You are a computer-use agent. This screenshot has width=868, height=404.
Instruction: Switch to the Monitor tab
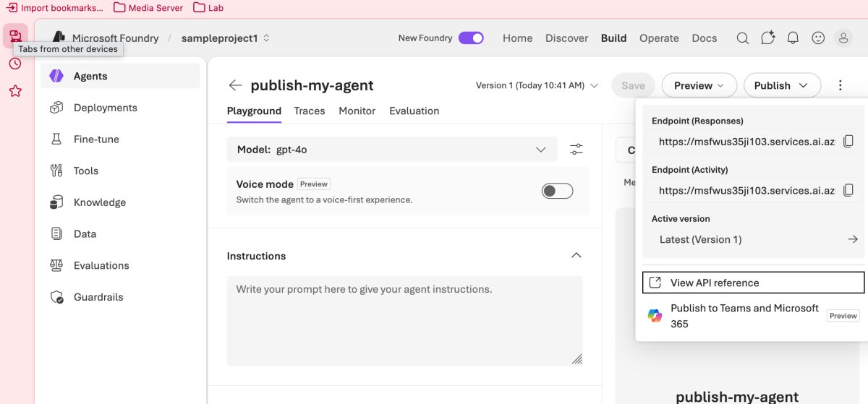[357, 111]
